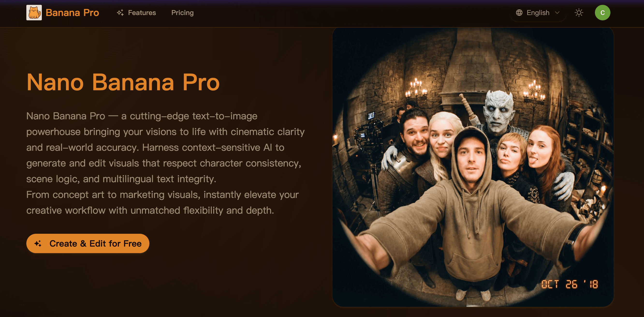Open the green "C" account avatar
644x317 pixels.
coord(602,13)
